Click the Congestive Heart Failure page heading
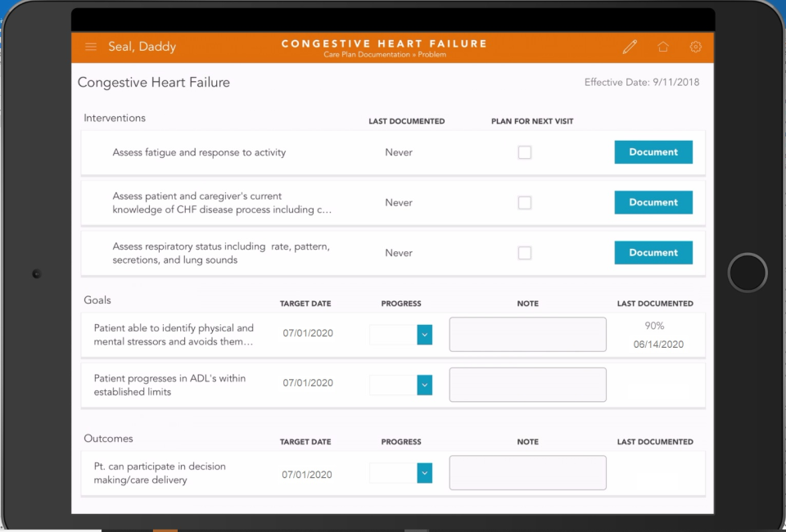This screenshot has width=786, height=532. pos(153,82)
